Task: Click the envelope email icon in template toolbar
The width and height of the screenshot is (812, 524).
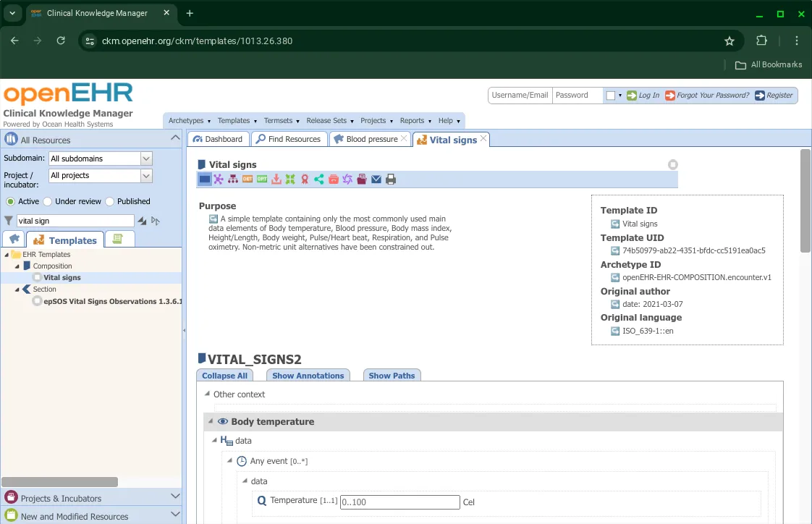Action: [x=376, y=179]
